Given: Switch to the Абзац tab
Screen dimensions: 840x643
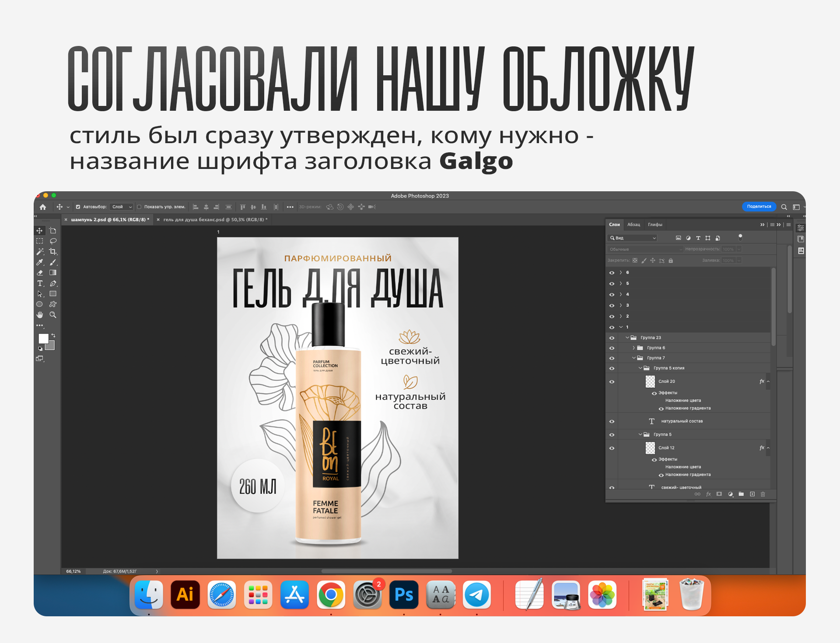Looking at the screenshot, I should [x=633, y=225].
